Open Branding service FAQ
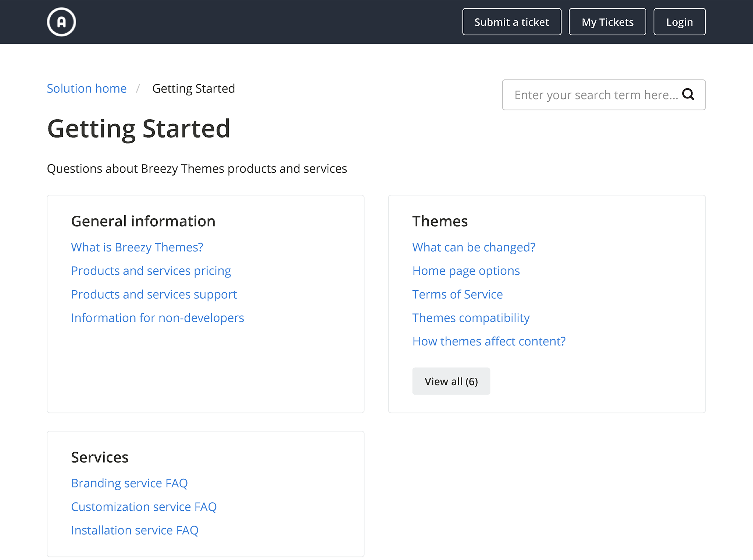Viewport: 753px width, 560px height. (129, 483)
